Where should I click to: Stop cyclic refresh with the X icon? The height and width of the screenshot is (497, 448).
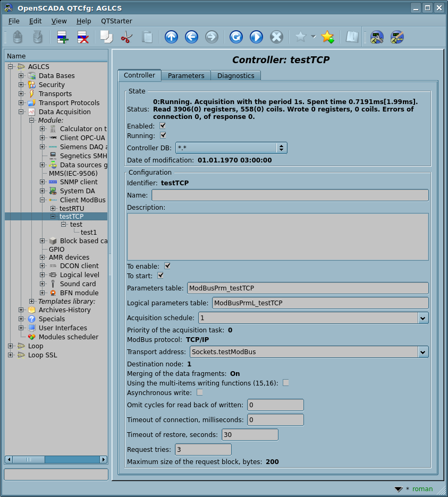(x=277, y=37)
